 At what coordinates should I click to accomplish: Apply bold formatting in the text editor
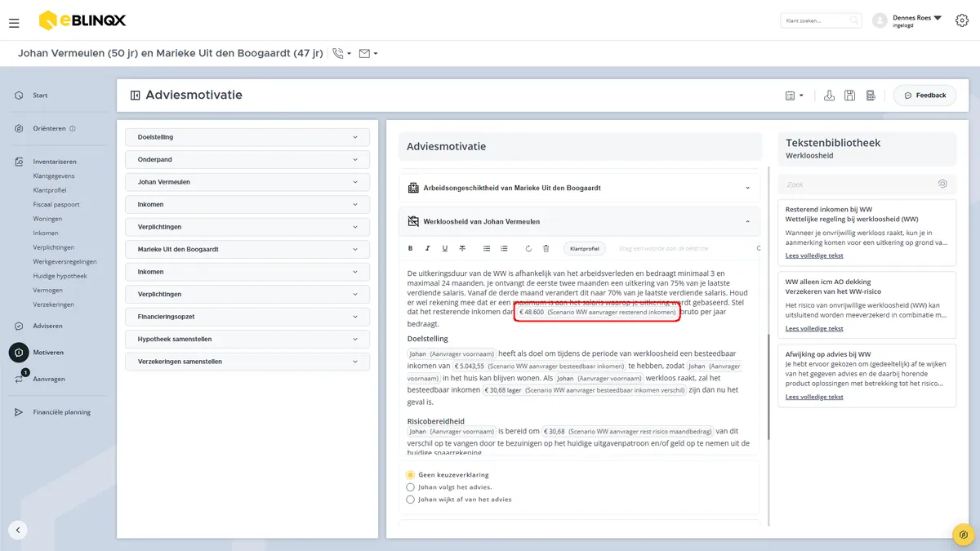410,248
